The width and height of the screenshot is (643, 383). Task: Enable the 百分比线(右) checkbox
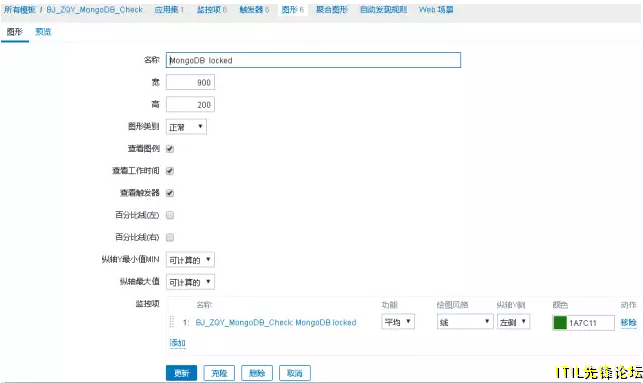(170, 237)
